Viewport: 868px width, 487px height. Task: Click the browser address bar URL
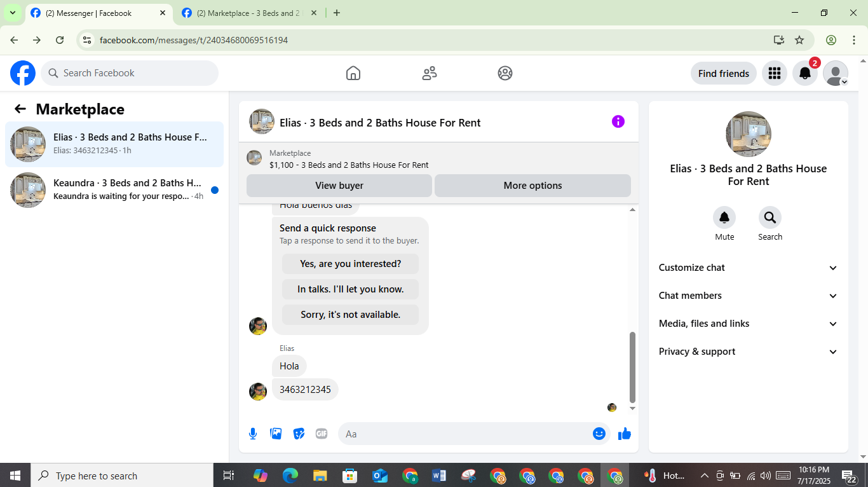194,40
